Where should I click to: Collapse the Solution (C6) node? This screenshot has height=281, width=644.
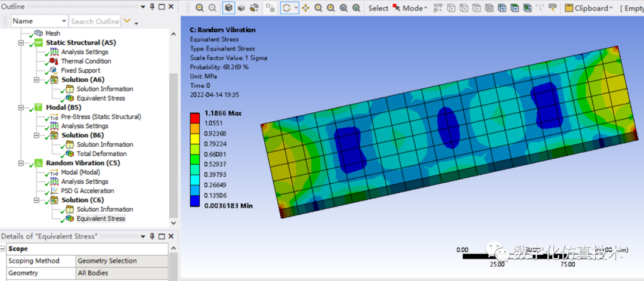[x=36, y=200]
